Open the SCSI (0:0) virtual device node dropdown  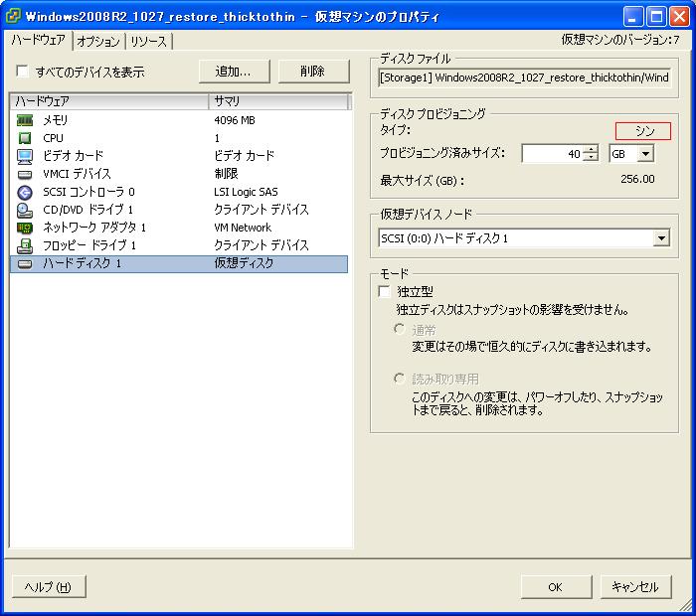[661, 238]
